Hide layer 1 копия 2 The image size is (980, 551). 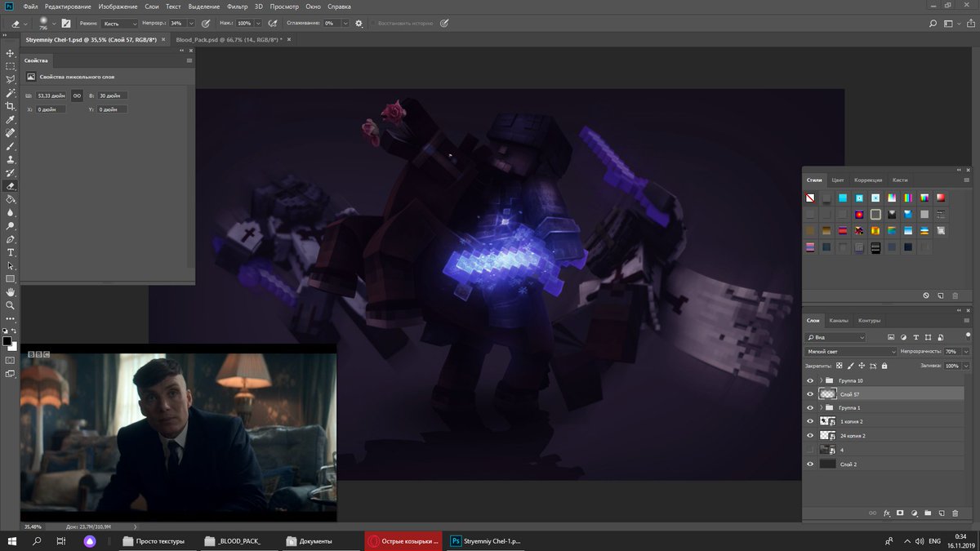point(810,421)
